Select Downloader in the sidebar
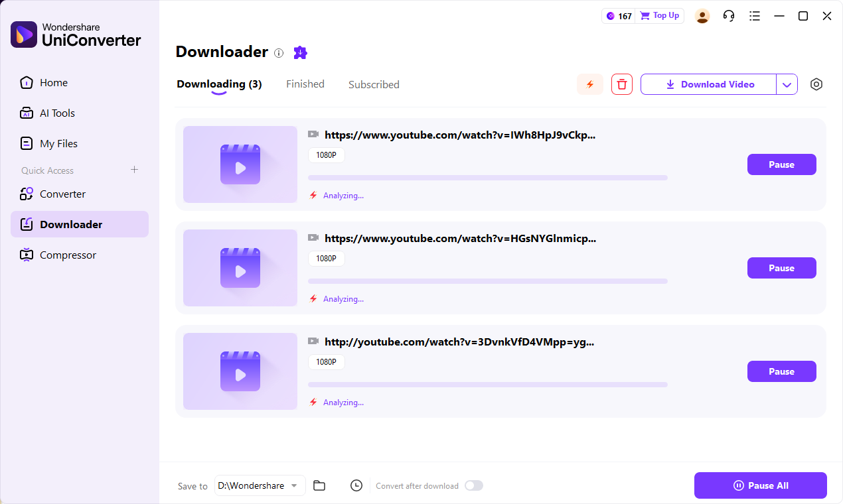 click(80, 224)
